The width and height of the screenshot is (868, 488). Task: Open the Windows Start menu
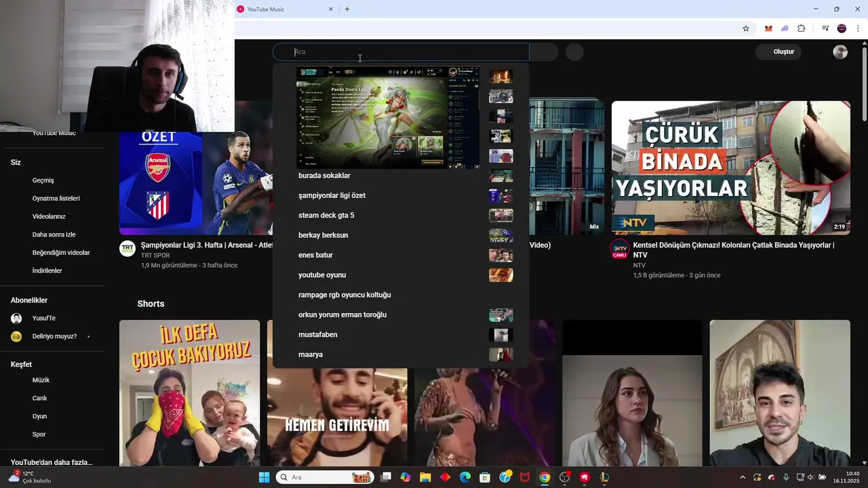tap(264, 477)
